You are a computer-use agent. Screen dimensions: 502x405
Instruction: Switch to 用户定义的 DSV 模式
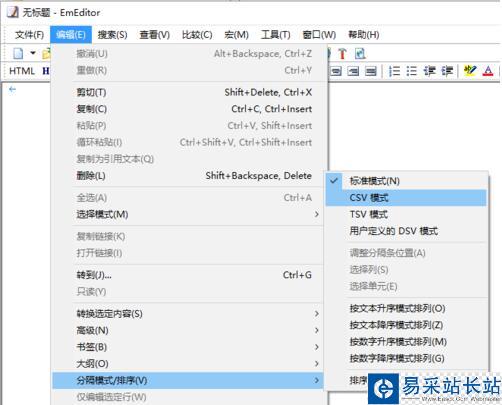pos(406,231)
